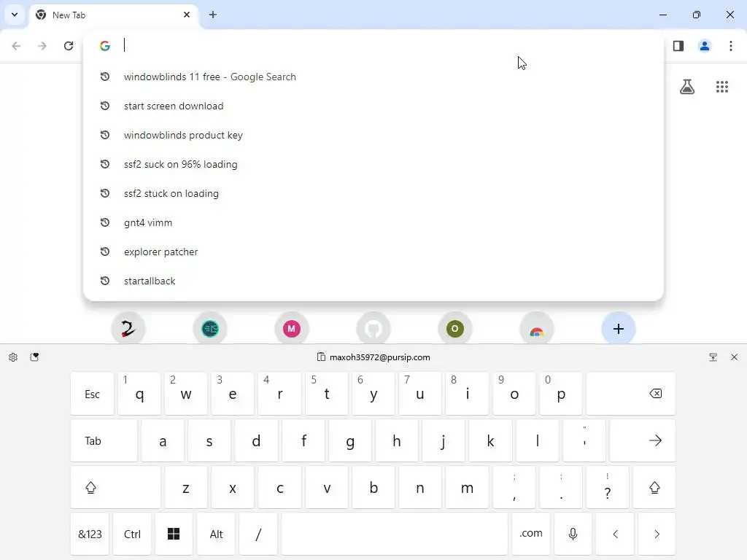The width and height of the screenshot is (747, 560).
Task: Open the rainbow Chrome Web Store shortcut
Action: tap(537, 329)
